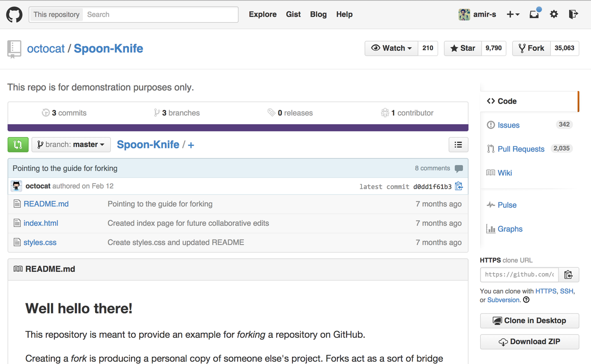Open the README.md file link
This screenshot has height=364, width=591.
46,204
